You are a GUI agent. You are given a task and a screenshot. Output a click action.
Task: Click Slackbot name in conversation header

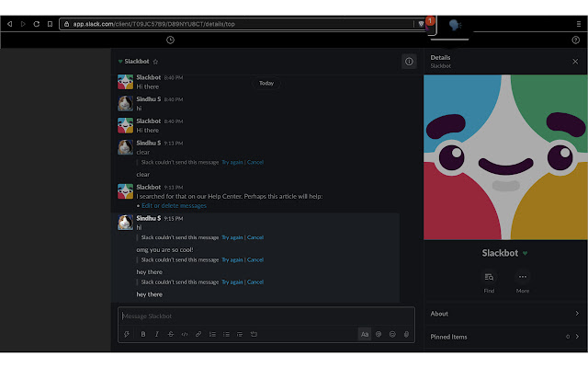137,62
